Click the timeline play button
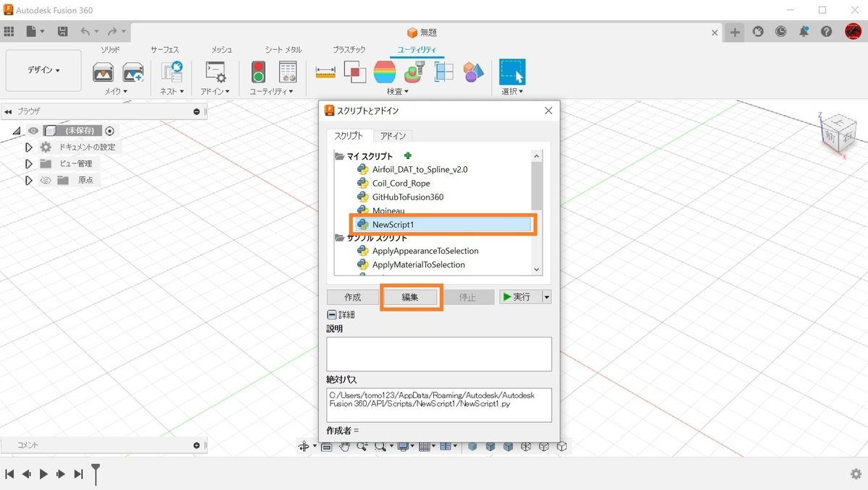The height and width of the screenshot is (490, 868). point(43,474)
